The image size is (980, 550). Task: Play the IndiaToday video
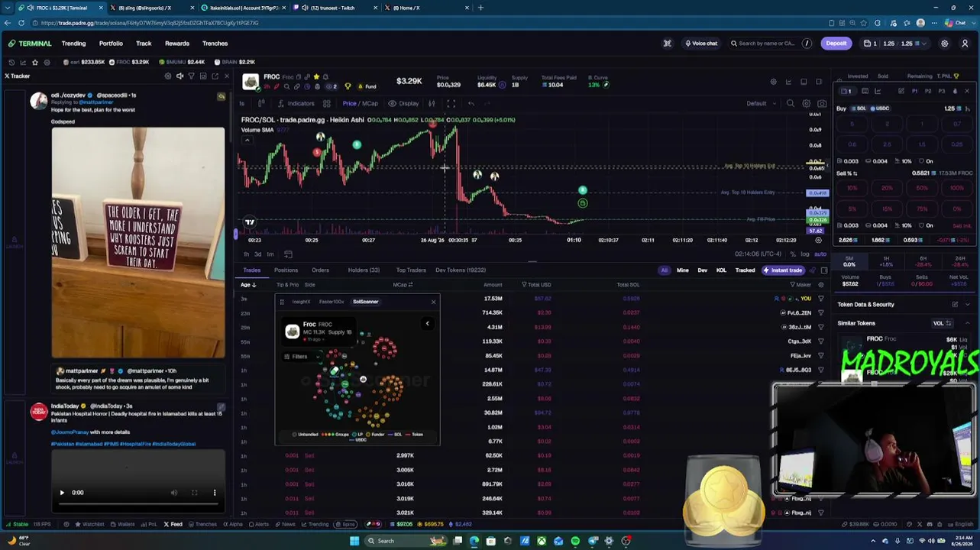coord(62,493)
